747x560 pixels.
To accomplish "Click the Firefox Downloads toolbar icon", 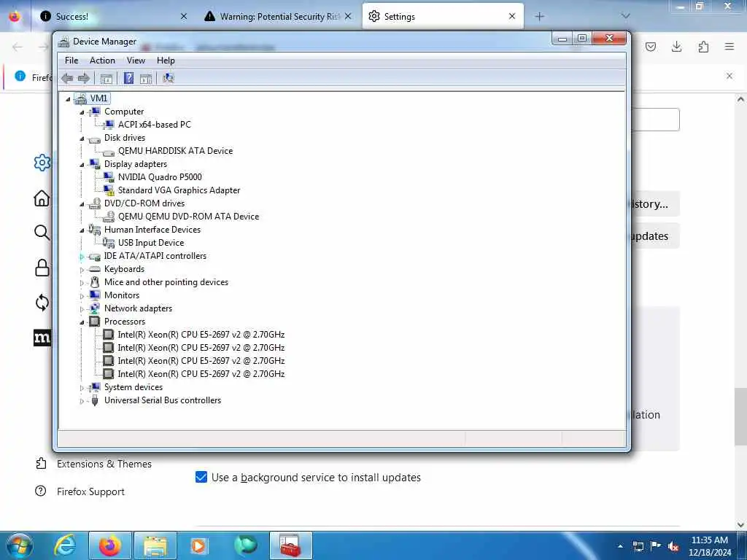I will 676,47.
